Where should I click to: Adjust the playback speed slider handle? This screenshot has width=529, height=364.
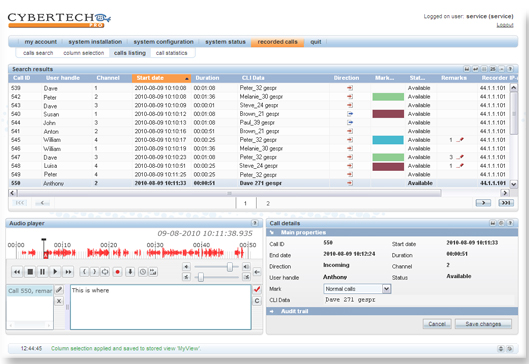(201, 277)
